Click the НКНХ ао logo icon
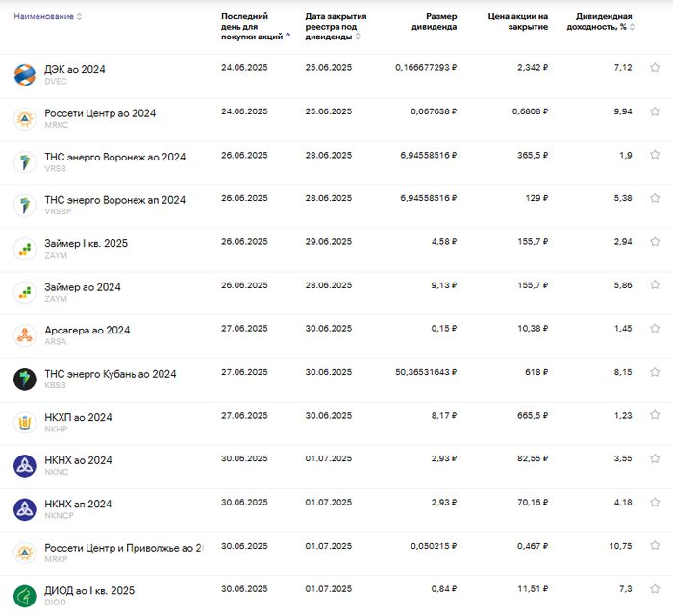The image size is (673, 616). click(x=24, y=466)
